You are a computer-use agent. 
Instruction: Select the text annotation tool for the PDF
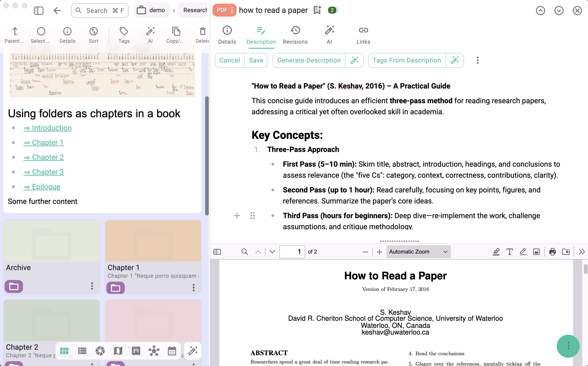[509, 252]
